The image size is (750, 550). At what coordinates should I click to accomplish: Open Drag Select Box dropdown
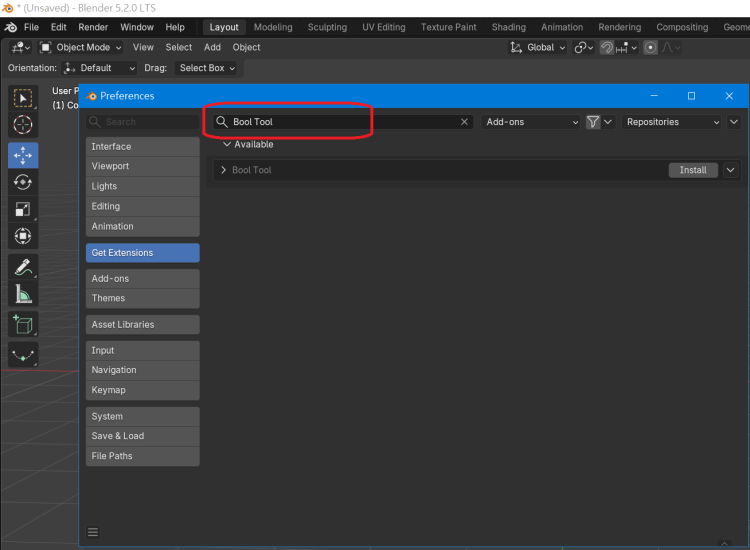[x=207, y=68]
